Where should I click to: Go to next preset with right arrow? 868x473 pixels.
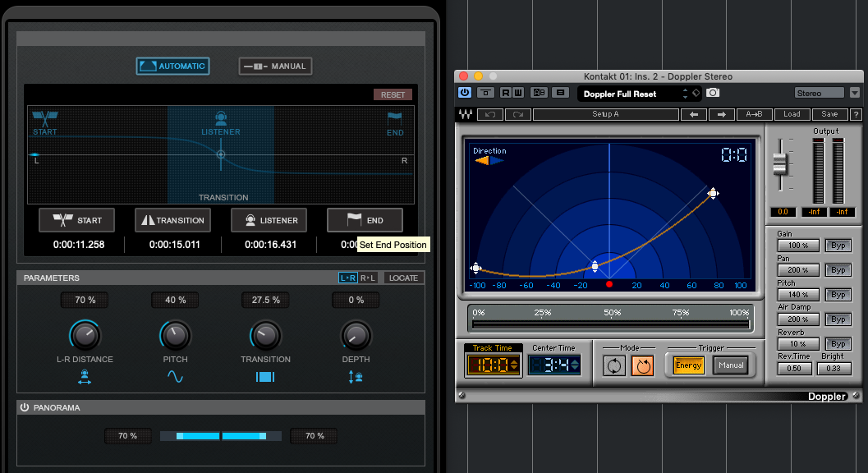click(x=721, y=114)
